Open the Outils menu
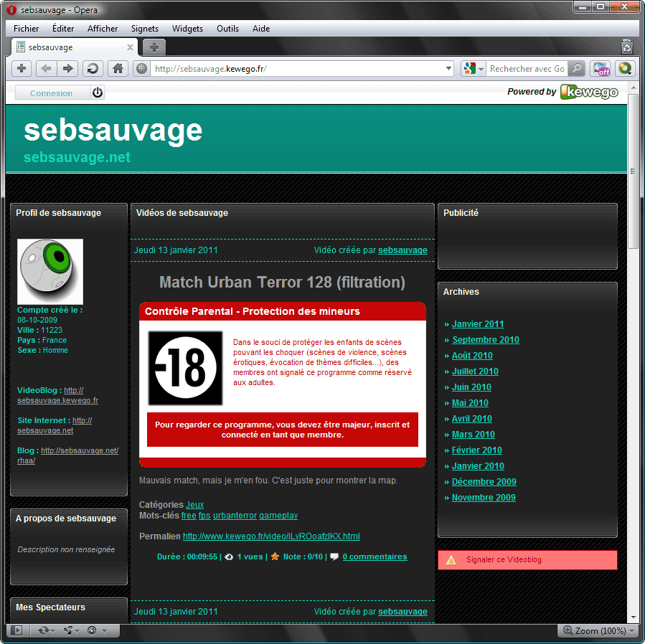Viewport: 645px width, 644px height. coord(227,29)
